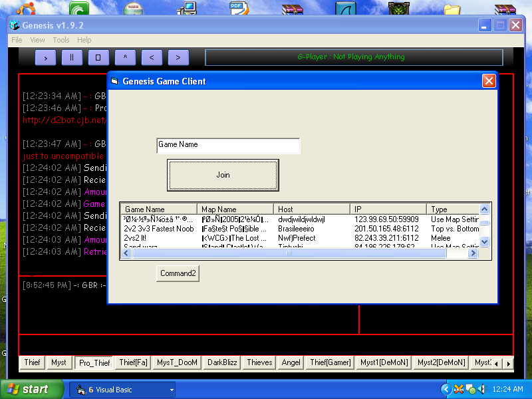This screenshot has height=399, width=532.
Task: Click the caret (^) button in G-Player
Action: (x=125, y=57)
